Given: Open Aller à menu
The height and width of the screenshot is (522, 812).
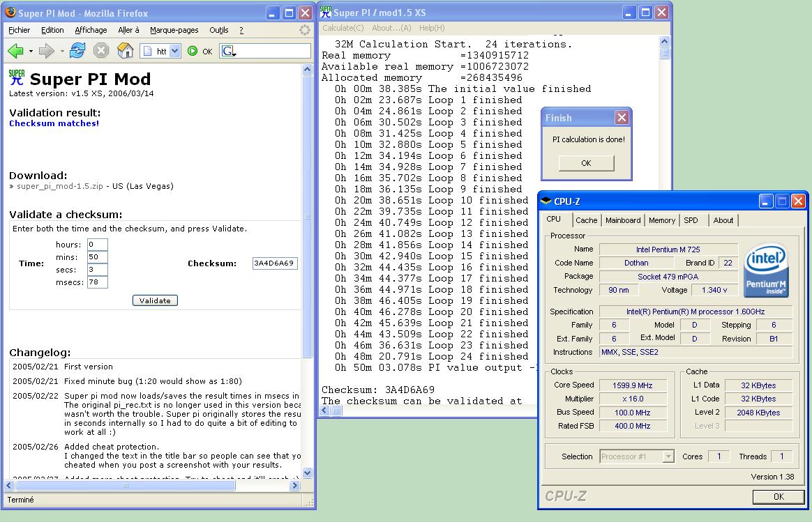Looking at the screenshot, I should coord(128,30).
